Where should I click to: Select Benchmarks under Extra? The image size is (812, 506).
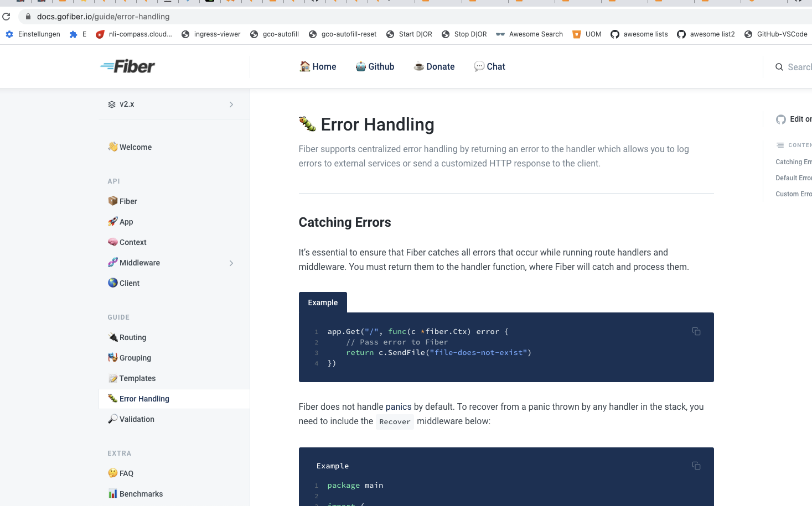click(140, 494)
